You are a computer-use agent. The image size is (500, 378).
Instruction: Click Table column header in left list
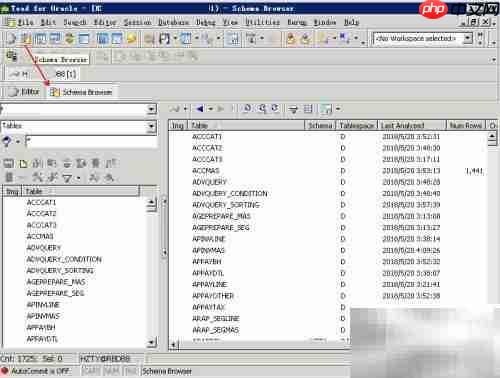[x=81, y=191]
